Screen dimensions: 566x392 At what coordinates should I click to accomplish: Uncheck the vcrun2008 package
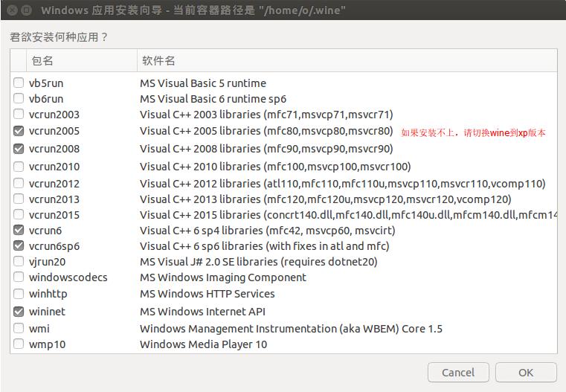(x=19, y=149)
